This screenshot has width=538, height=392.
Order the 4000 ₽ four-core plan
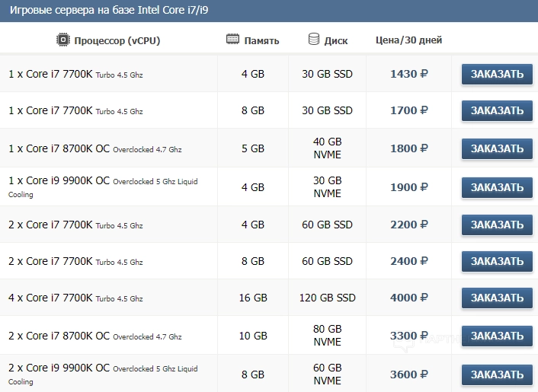(497, 298)
